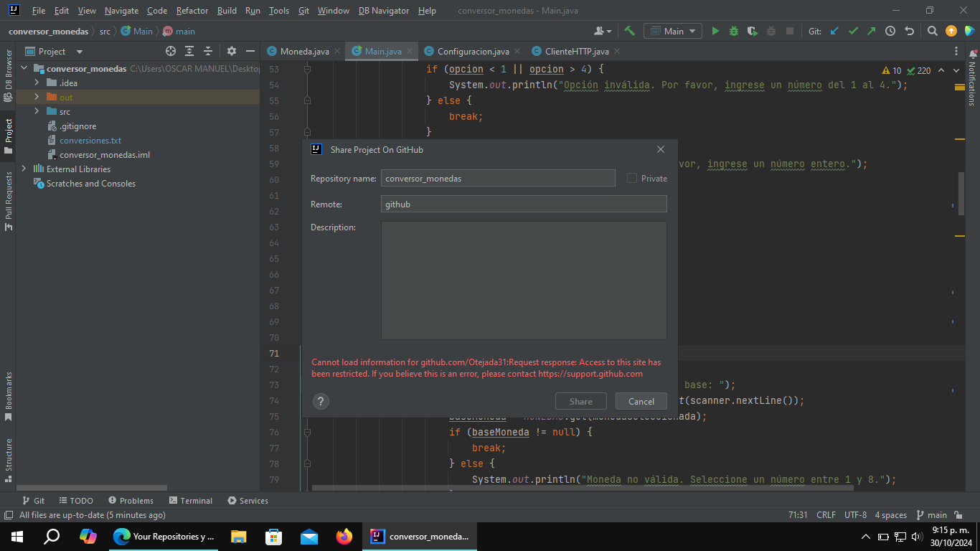Start debugging with the green bug icon
This screenshot has width=980, height=551.
tap(734, 31)
